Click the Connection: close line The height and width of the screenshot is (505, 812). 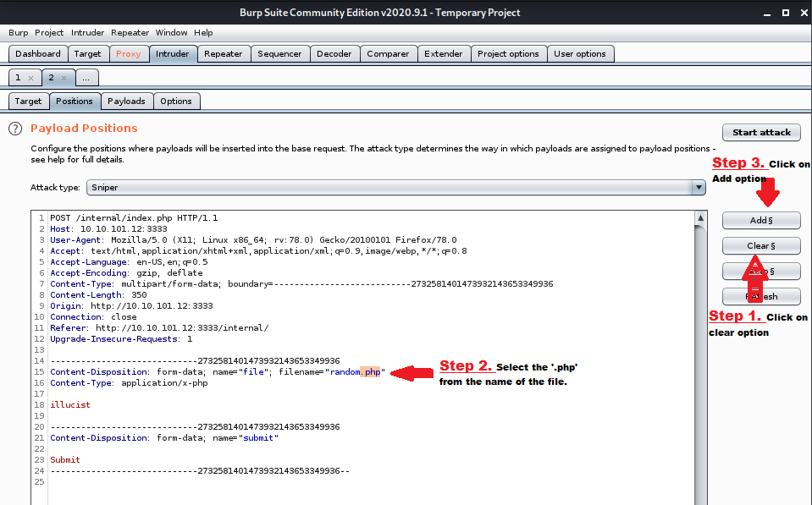(x=93, y=316)
